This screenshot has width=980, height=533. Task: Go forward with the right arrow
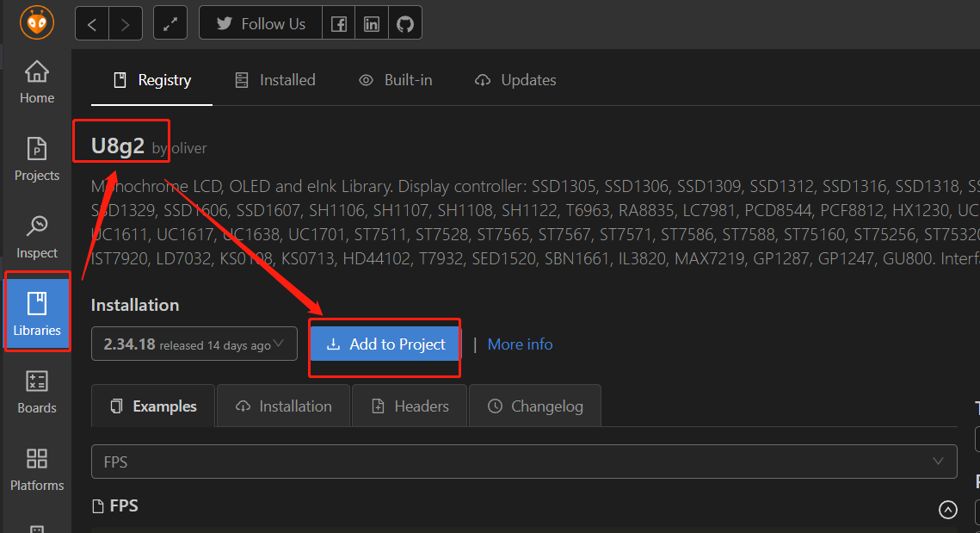pyautogui.click(x=126, y=24)
